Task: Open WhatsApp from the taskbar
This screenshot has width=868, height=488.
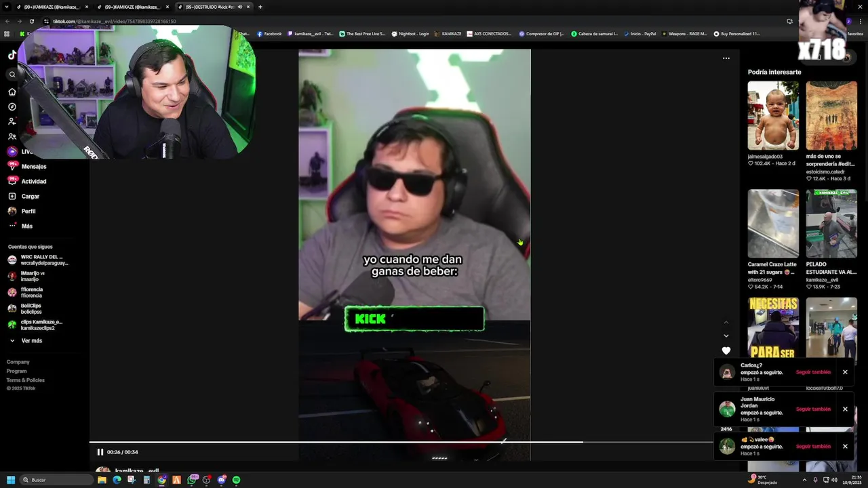Action: (x=192, y=480)
